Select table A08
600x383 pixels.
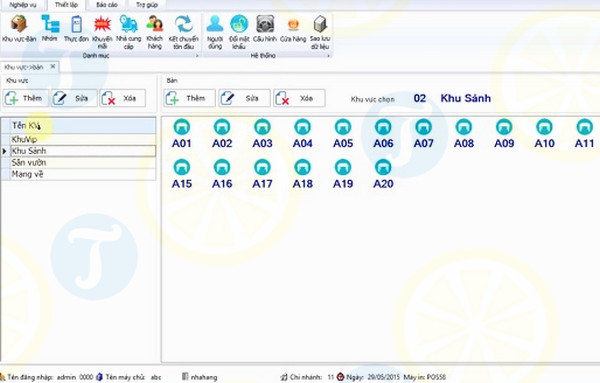point(464,134)
